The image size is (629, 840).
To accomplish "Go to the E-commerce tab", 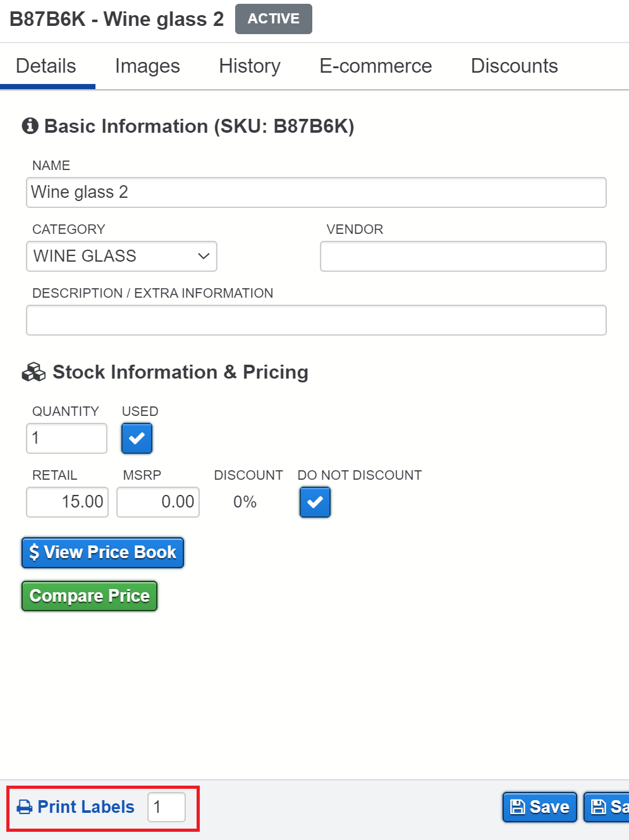I will (376, 66).
